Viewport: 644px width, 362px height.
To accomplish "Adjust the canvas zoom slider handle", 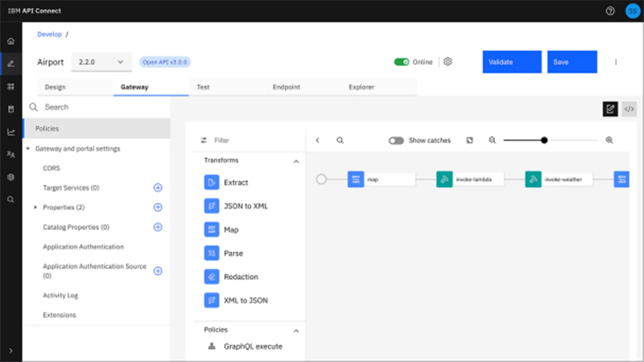I will pyautogui.click(x=544, y=140).
